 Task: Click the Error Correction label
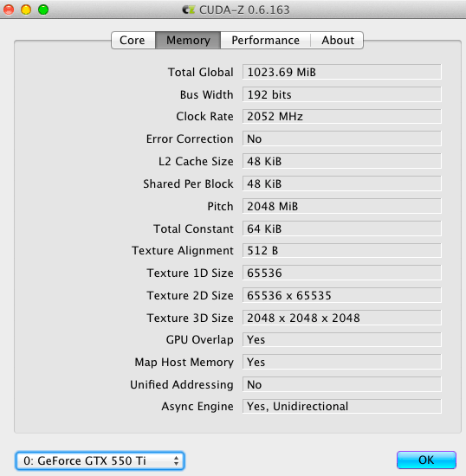190,139
